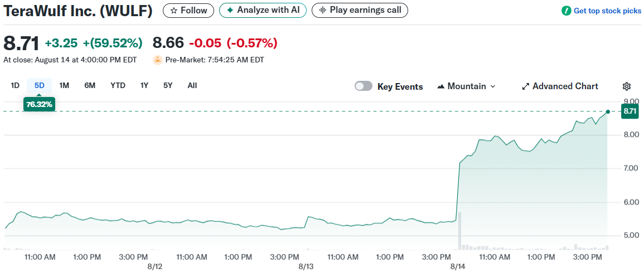The image size is (644, 272).
Task: Click the +(59.52%) change value
Action: [113, 43]
